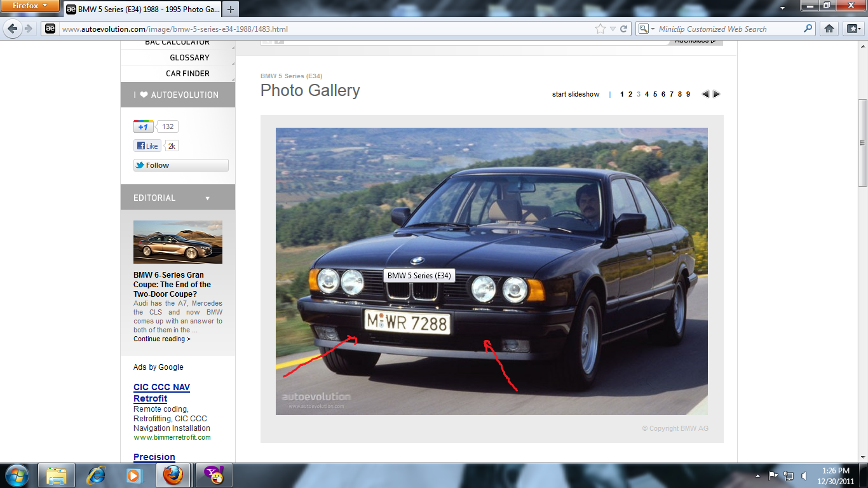
Task: Open a new tab with plus button
Action: (231, 9)
